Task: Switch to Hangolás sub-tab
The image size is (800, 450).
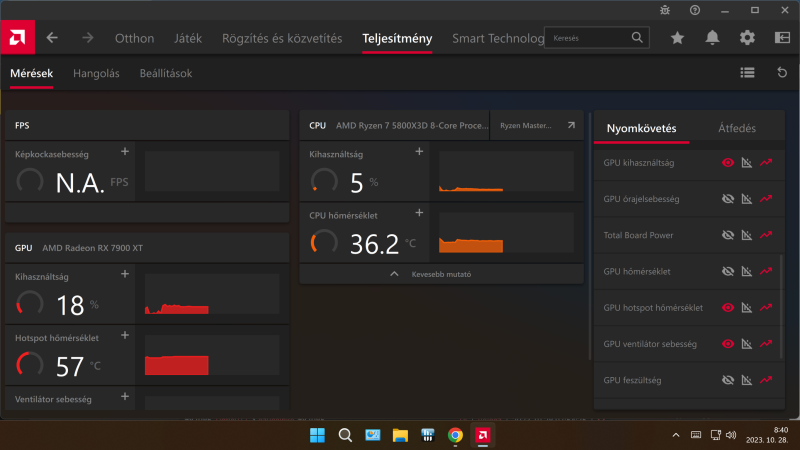Action: click(96, 73)
